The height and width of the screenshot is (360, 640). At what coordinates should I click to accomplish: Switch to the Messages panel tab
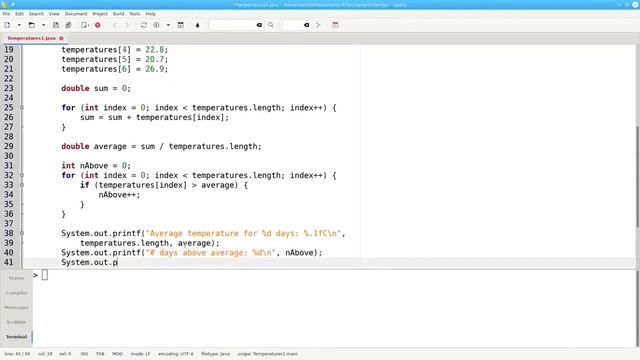[16, 307]
